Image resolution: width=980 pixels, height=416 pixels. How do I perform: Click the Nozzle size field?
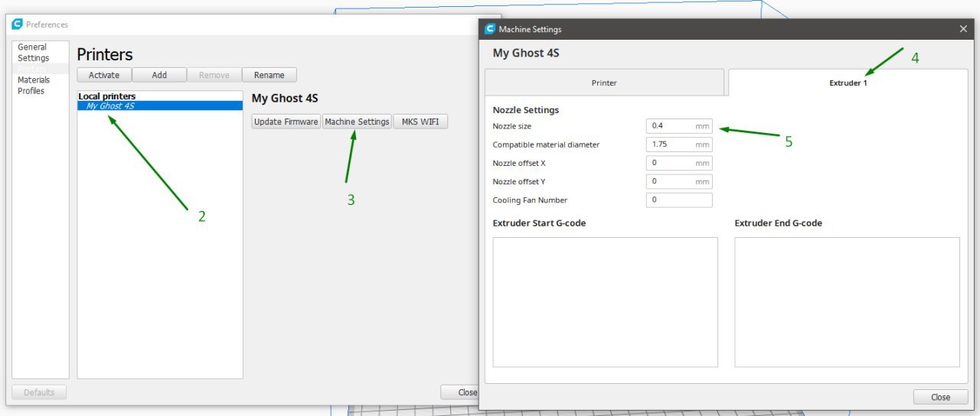click(679, 125)
